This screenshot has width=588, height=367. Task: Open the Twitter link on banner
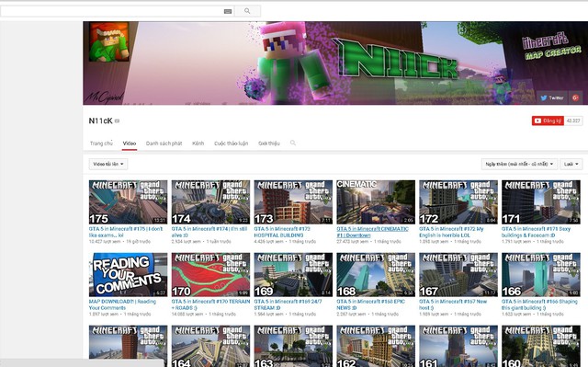click(552, 97)
